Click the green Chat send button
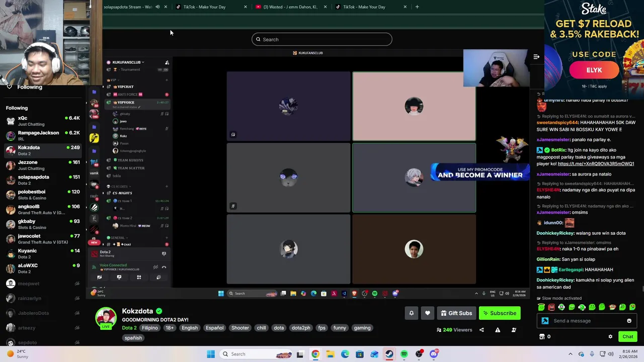This screenshot has height=362, width=644. click(x=627, y=336)
